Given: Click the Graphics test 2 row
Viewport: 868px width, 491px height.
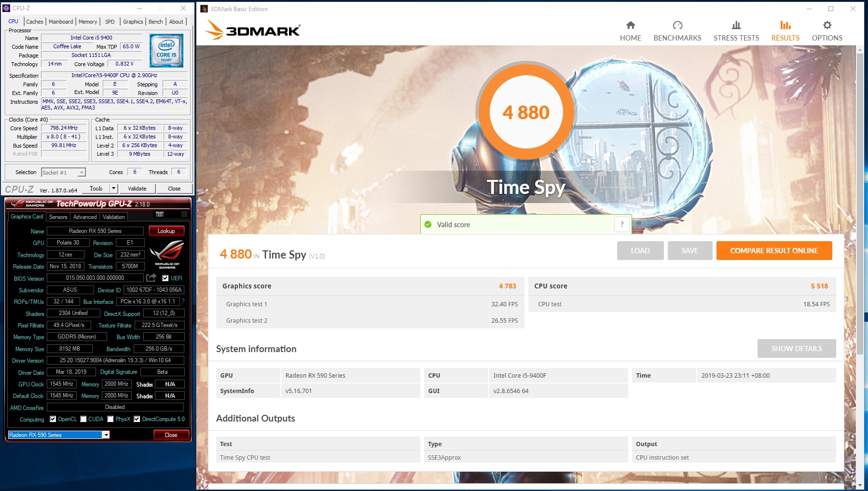Looking at the screenshot, I should coord(370,320).
